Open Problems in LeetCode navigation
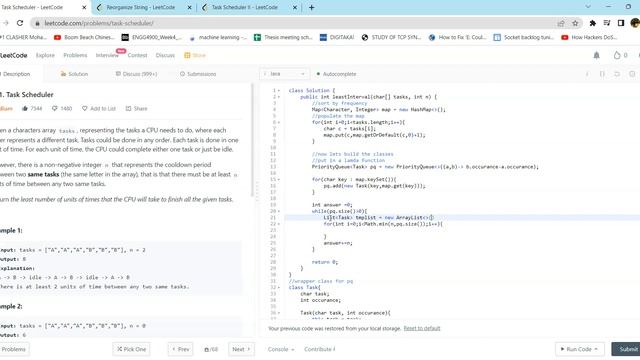Image resolution: width=640 pixels, height=360 pixels. pos(75,55)
